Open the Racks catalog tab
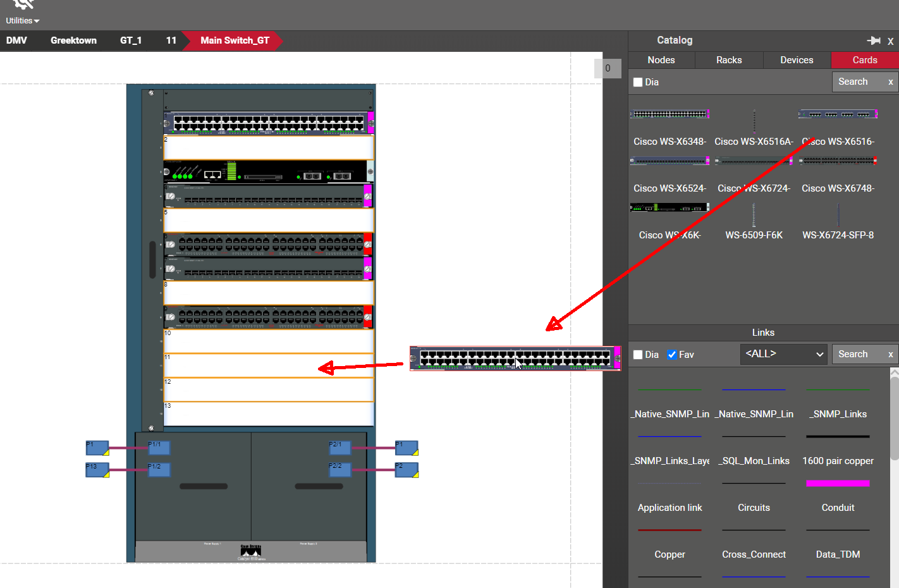Image resolution: width=899 pixels, height=588 pixels. pyautogui.click(x=729, y=60)
